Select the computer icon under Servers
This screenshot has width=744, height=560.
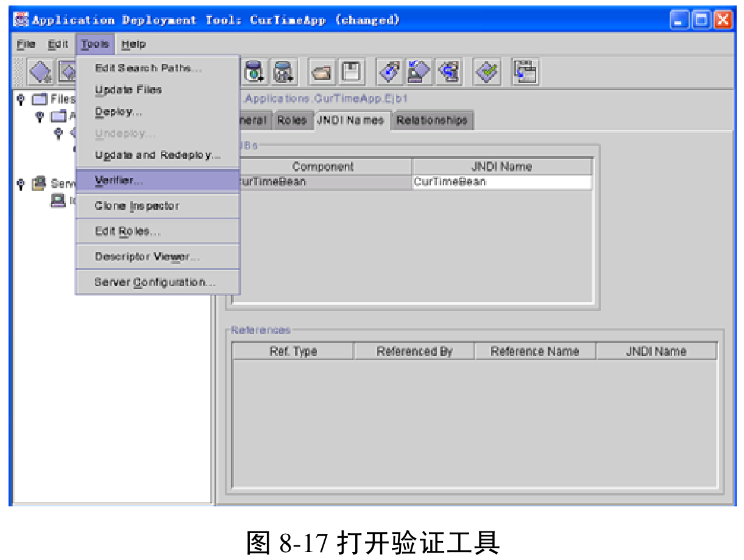(58, 200)
